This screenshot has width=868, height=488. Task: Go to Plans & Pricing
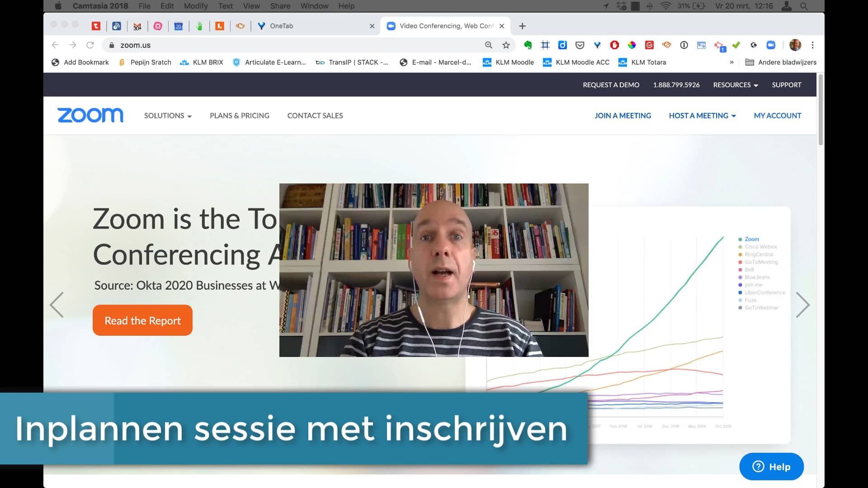pyautogui.click(x=239, y=116)
